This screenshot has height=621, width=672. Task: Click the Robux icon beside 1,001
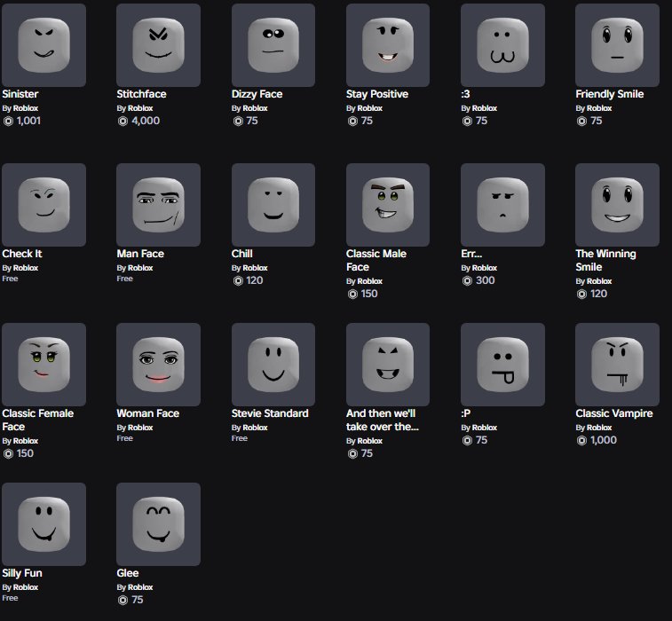click(8, 122)
